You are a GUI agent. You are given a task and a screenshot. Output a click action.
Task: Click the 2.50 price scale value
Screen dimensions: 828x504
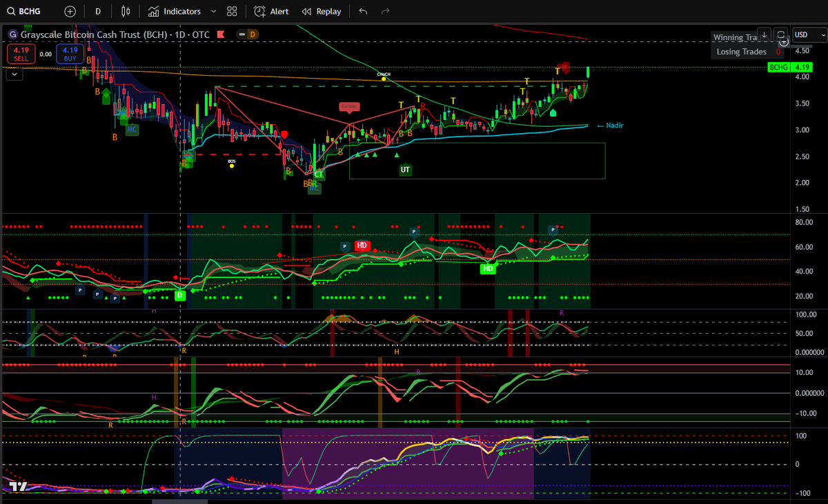tap(802, 157)
